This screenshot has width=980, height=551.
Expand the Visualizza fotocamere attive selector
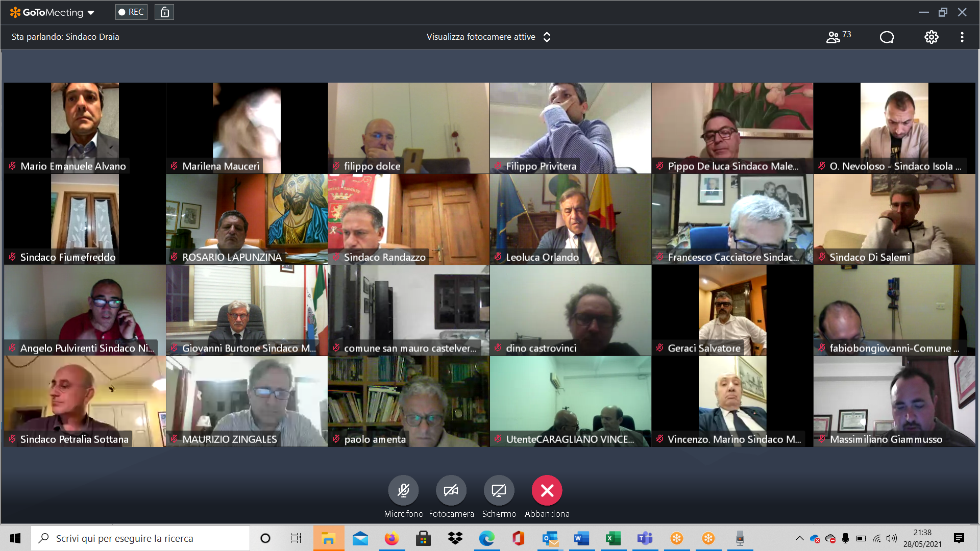(488, 37)
